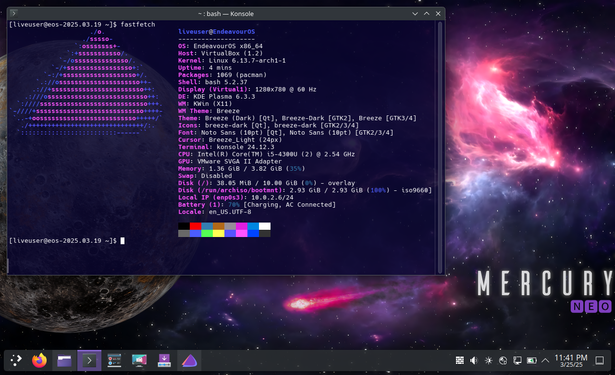Close the Konsole window
Image resolution: width=615 pixels, height=375 pixels.
click(x=438, y=14)
